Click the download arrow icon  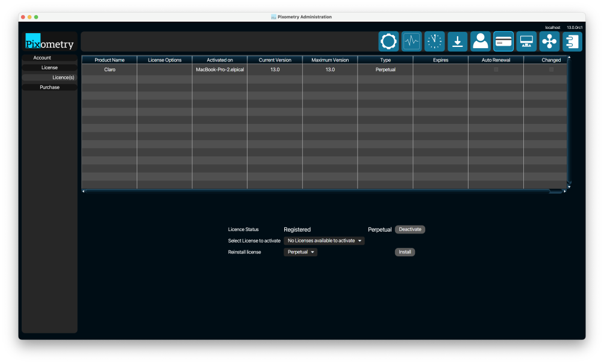[457, 41]
